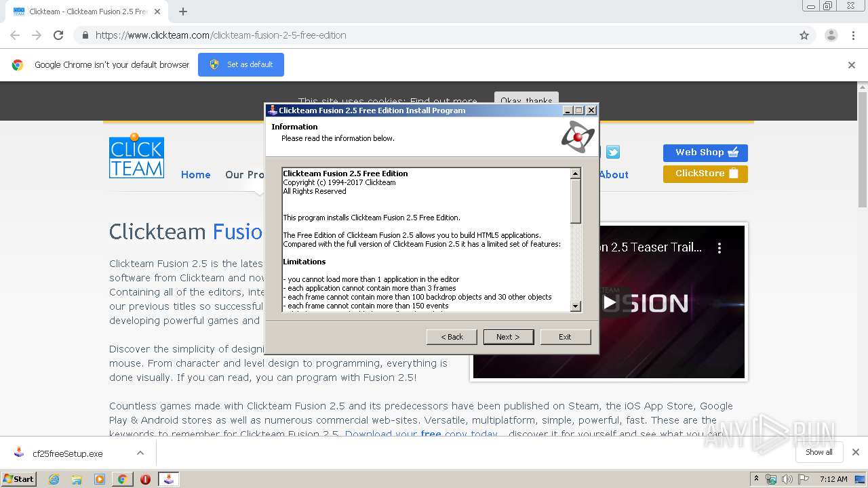Expand the cf25freeSetup.exe download options

[140, 453]
